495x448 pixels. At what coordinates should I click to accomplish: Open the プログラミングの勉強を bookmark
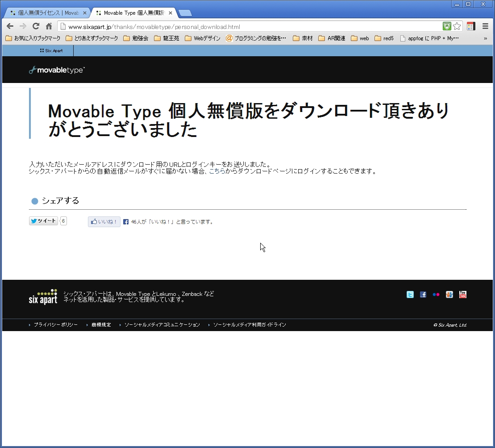coord(256,38)
